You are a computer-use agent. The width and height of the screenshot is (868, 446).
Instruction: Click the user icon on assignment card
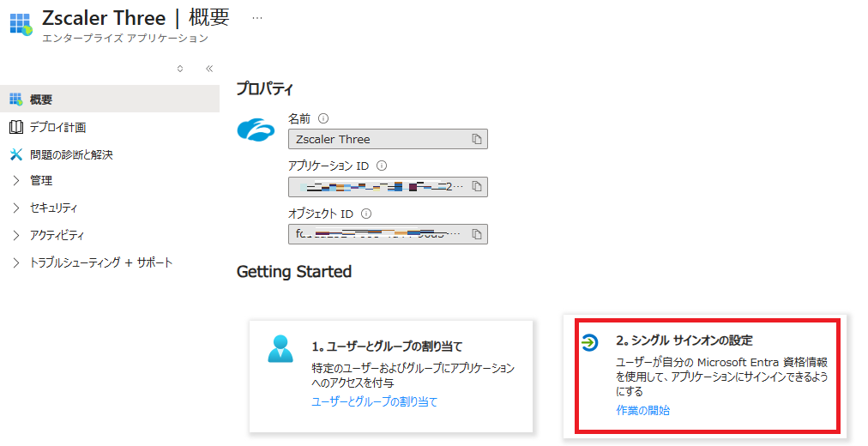[x=280, y=348]
